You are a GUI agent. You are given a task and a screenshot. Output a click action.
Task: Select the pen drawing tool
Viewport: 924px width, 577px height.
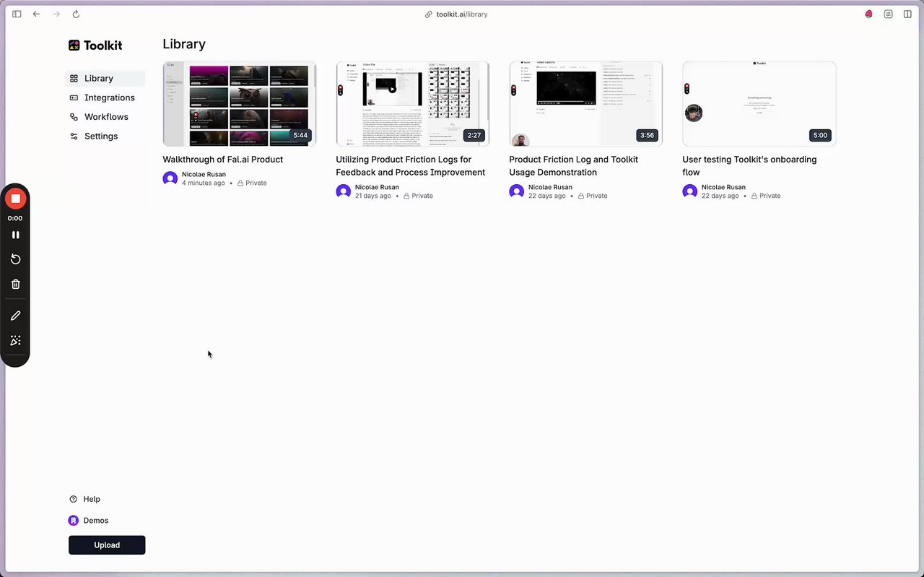[15, 316]
